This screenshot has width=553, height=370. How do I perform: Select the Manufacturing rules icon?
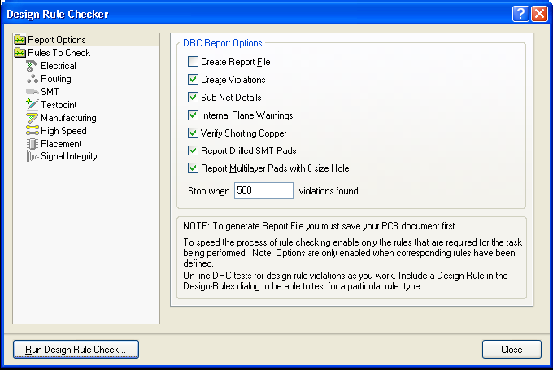pyautogui.click(x=32, y=118)
